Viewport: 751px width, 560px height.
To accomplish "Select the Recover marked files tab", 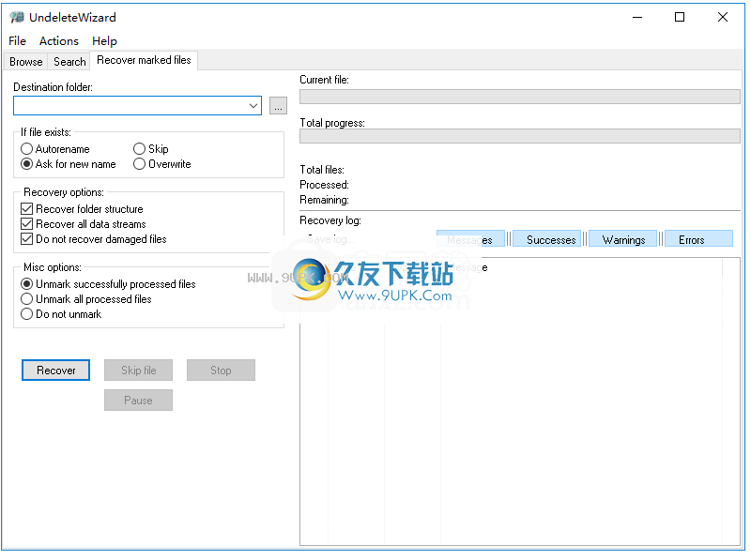I will coord(144,60).
